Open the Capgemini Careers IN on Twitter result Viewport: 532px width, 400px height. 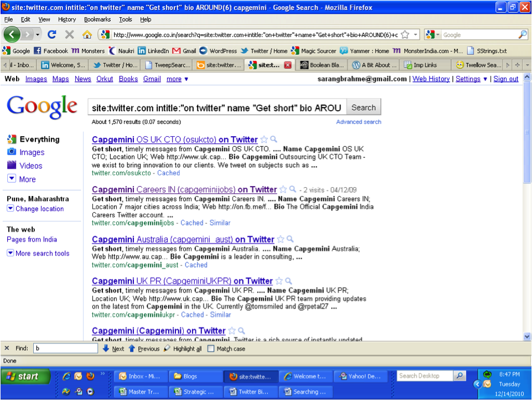point(184,189)
